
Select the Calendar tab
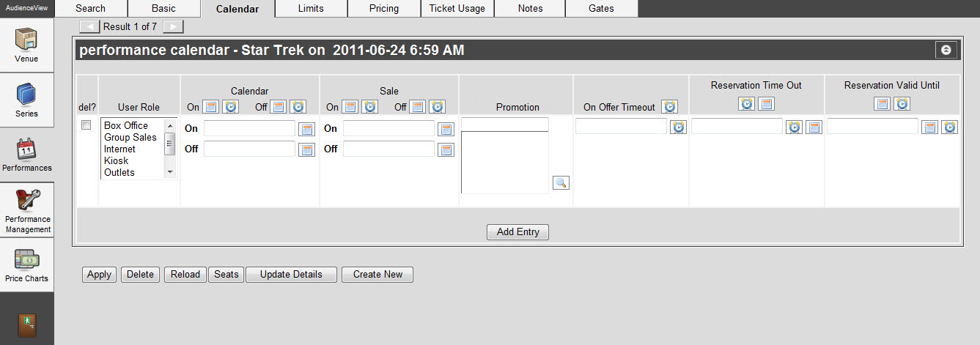point(237,9)
